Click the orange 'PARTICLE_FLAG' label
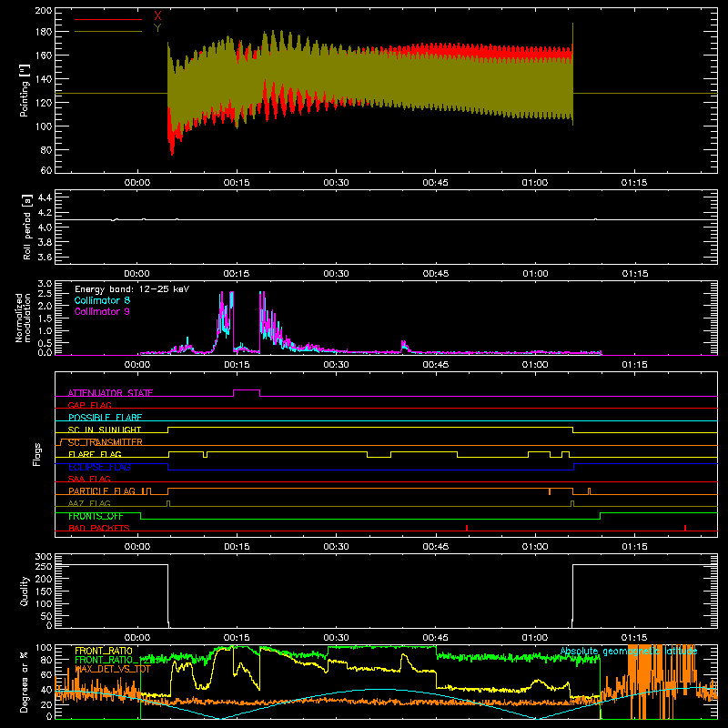Image resolution: width=728 pixels, height=728 pixels. tap(102, 490)
